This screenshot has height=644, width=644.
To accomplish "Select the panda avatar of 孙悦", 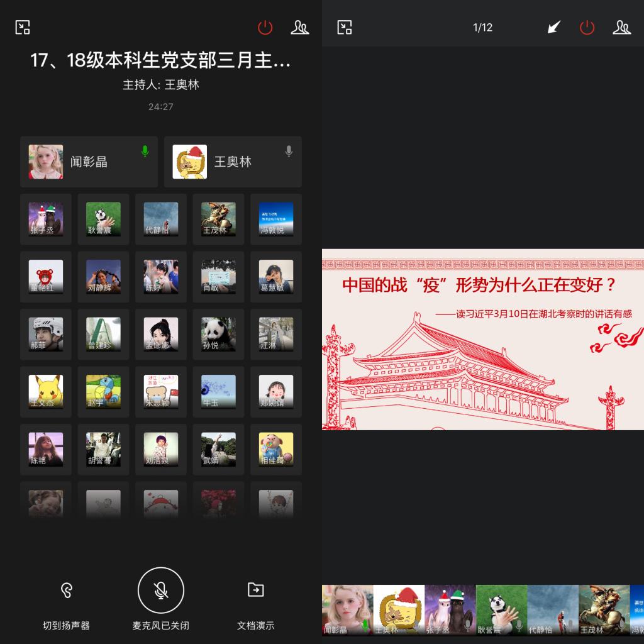I will [x=218, y=333].
